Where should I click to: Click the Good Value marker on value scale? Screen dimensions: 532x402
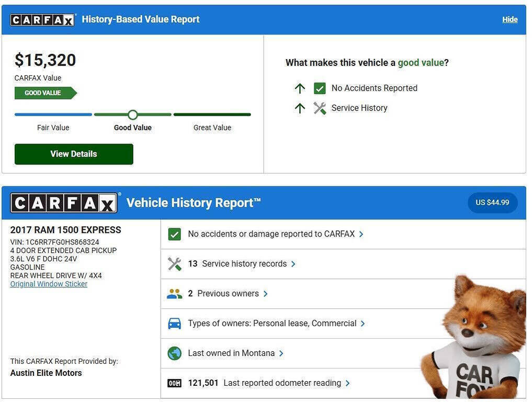point(133,115)
